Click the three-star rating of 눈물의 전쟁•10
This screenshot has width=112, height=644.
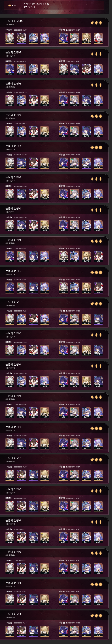point(96,23)
